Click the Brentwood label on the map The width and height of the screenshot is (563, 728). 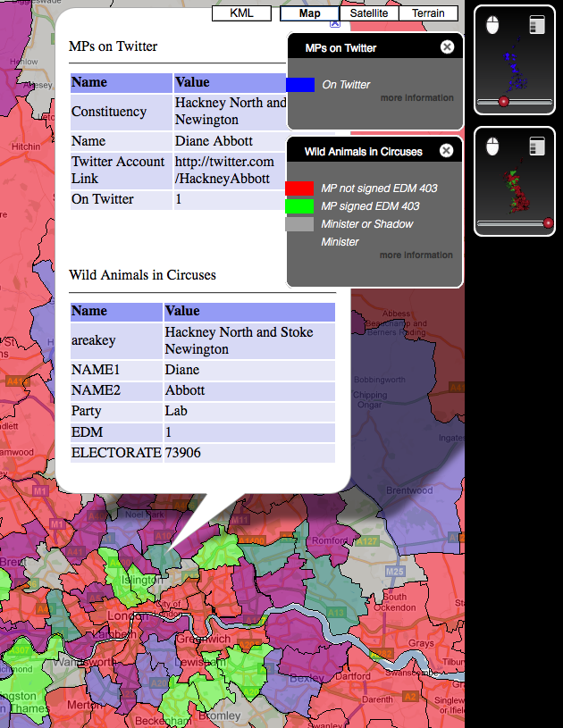[409, 490]
